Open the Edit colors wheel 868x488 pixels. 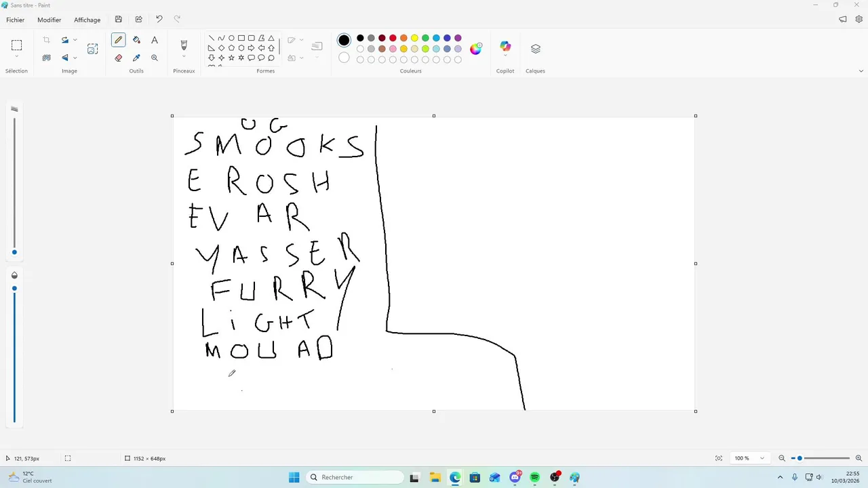[476, 48]
